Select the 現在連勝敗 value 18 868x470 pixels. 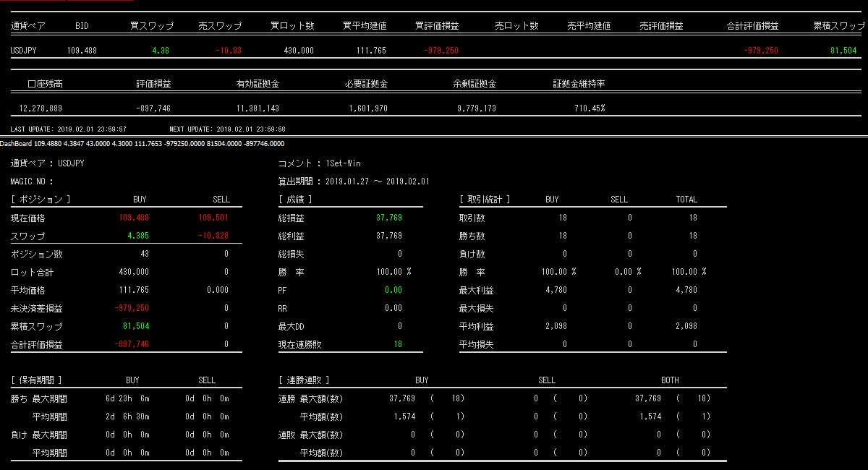pos(398,344)
